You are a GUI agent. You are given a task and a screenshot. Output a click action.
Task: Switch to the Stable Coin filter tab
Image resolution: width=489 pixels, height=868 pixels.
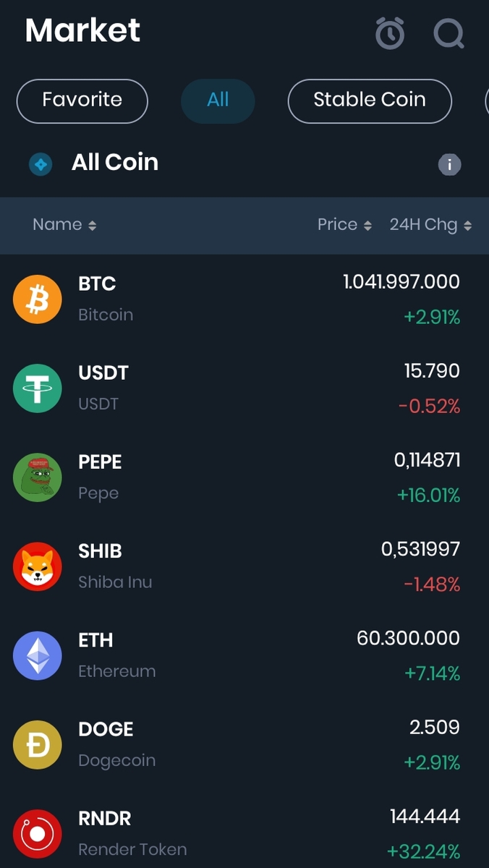click(370, 101)
